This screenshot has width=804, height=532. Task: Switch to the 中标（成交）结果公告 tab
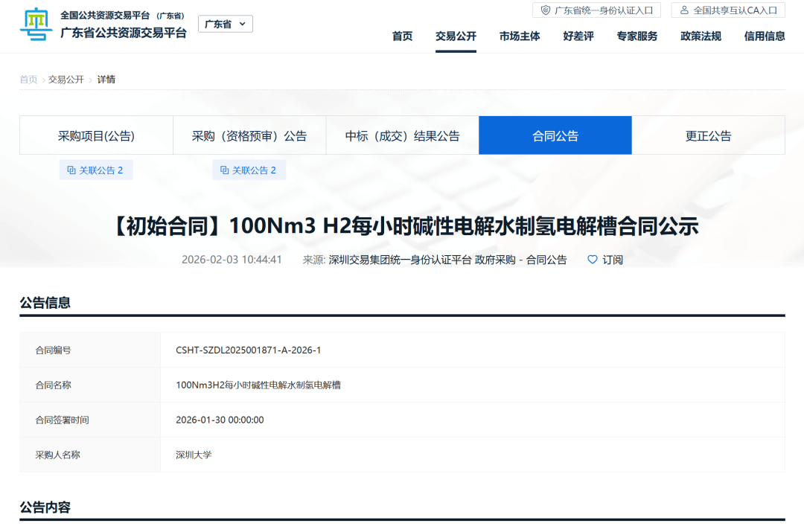tap(402, 135)
